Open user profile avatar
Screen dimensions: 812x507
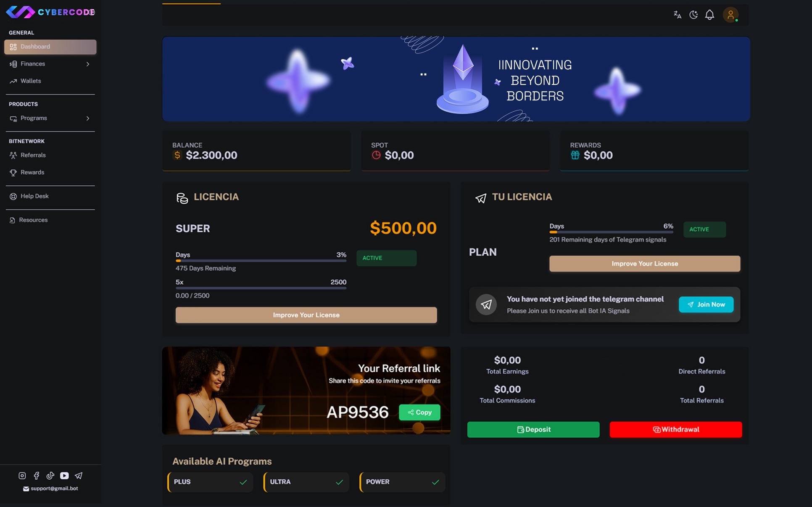click(730, 15)
